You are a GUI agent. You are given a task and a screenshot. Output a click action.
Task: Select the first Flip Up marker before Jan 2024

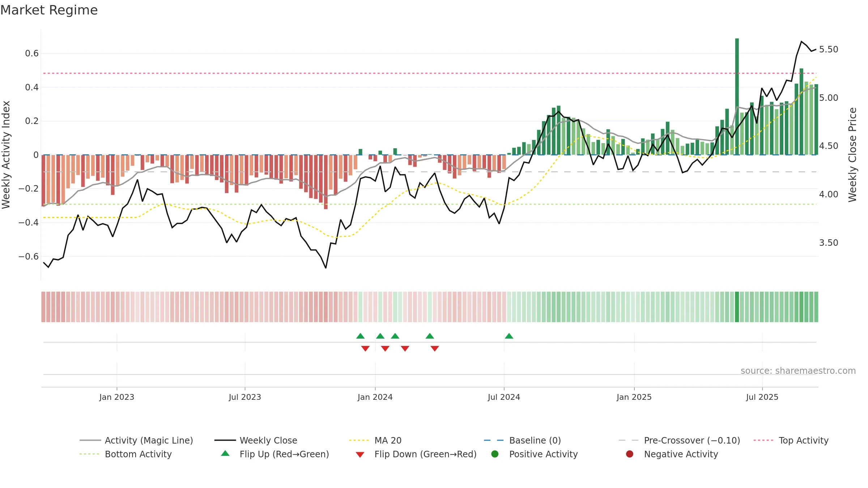(360, 336)
